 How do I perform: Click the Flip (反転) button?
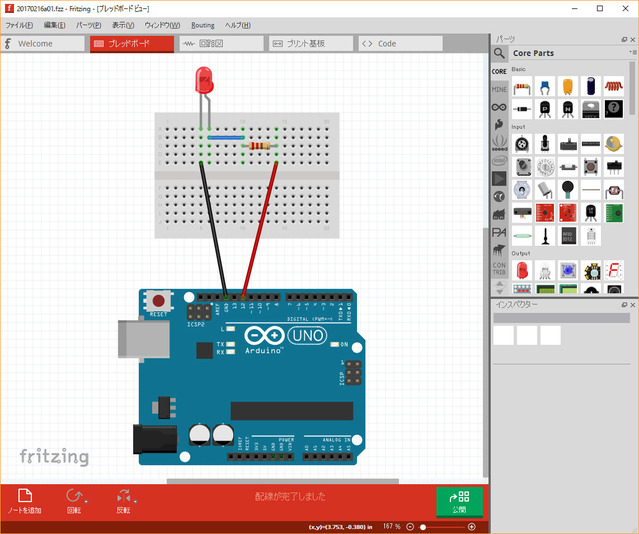pos(123,501)
